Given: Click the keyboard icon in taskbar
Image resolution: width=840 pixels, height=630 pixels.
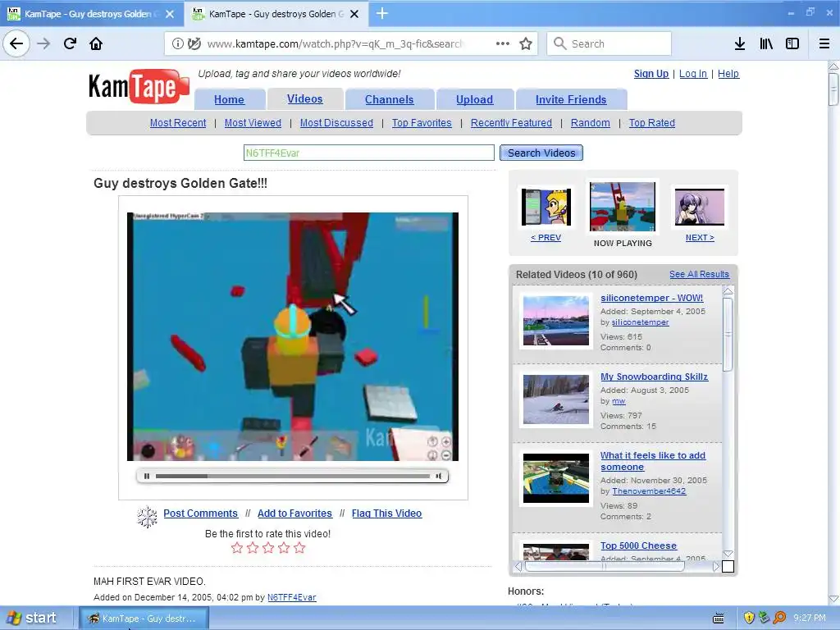Looking at the screenshot, I should (719, 619).
